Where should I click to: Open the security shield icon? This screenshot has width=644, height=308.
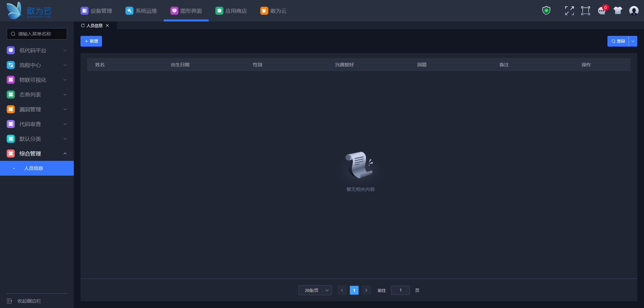click(x=546, y=11)
